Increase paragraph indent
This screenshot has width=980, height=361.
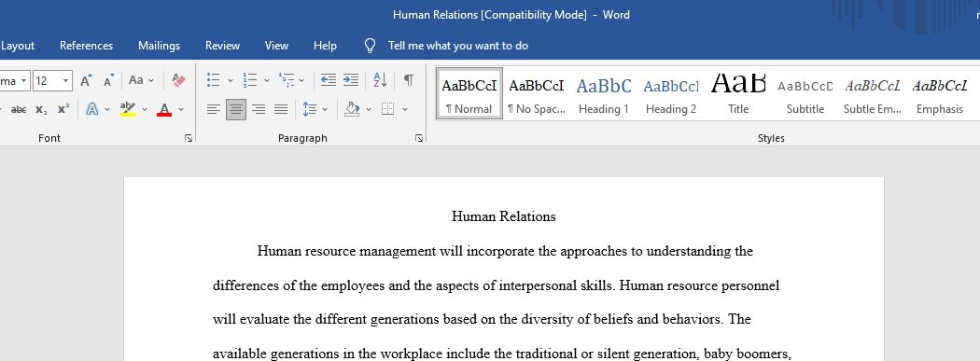pos(351,80)
